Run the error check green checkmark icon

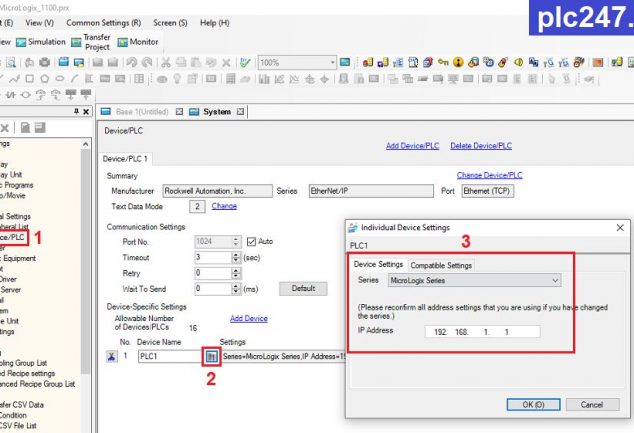pos(245,62)
